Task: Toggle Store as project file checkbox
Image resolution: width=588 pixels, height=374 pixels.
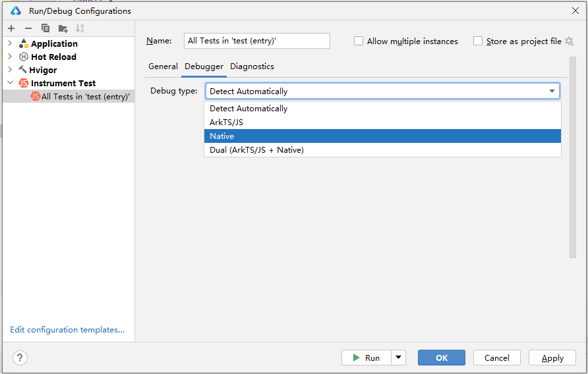Action: [478, 41]
